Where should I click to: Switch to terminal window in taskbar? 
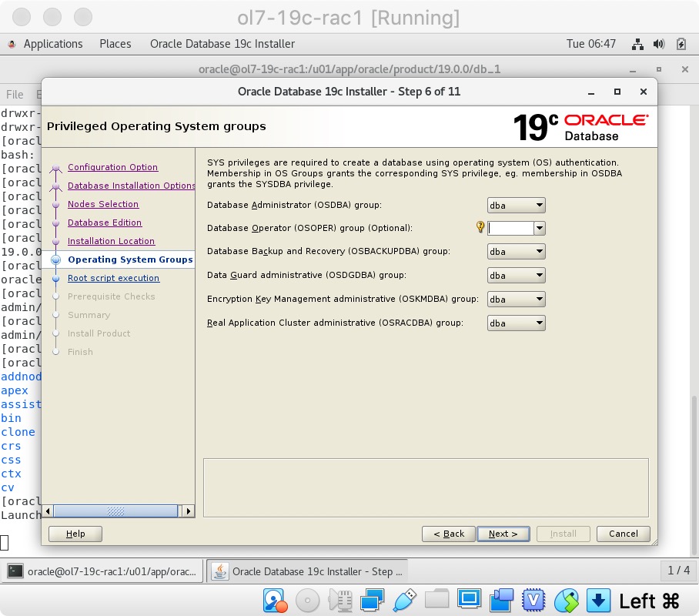point(103,571)
